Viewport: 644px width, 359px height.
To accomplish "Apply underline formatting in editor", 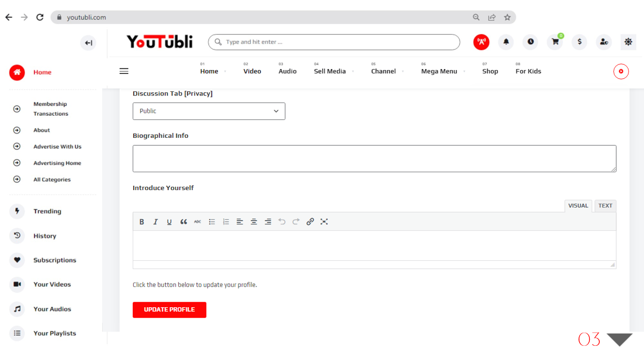I will tap(169, 222).
